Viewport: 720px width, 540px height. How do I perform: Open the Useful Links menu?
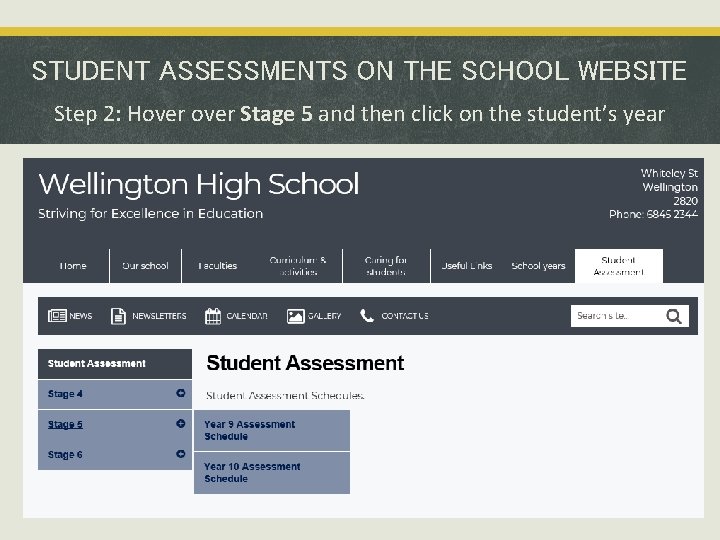[x=467, y=266]
